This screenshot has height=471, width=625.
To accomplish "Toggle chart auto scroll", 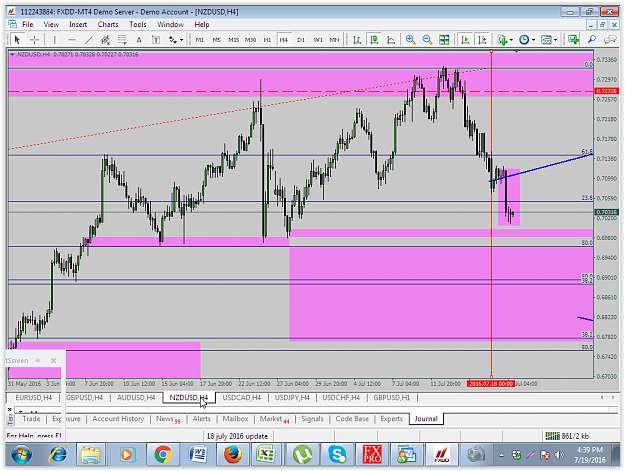I will click(465, 39).
